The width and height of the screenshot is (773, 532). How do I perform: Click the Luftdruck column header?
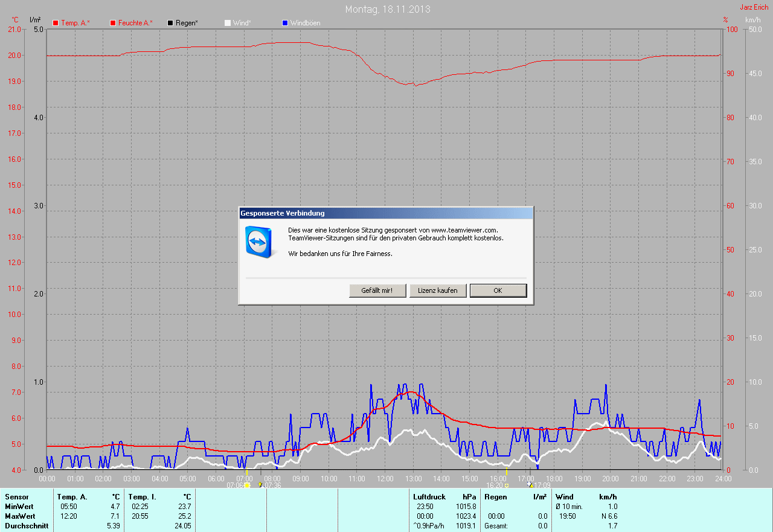429,497
